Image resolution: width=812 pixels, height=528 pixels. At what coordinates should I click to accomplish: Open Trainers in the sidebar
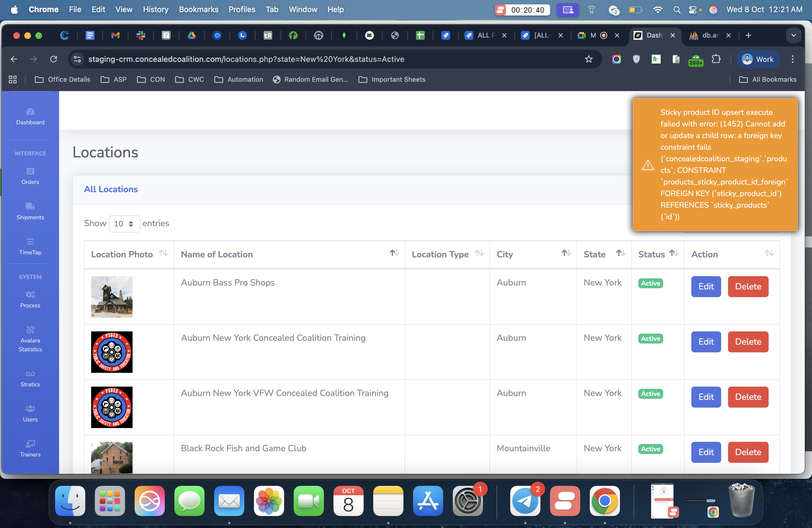tap(30, 448)
